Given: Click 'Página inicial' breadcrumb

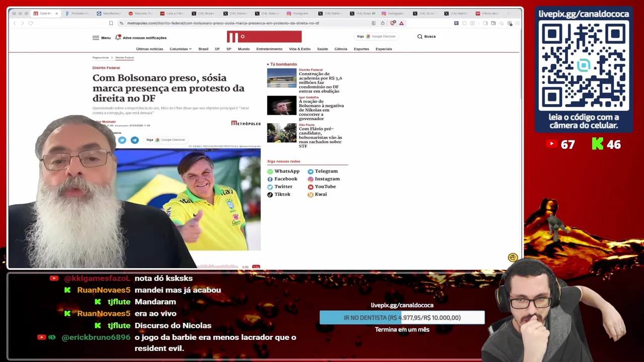Looking at the screenshot, I should pyautogui.click(x=101, y=58).
